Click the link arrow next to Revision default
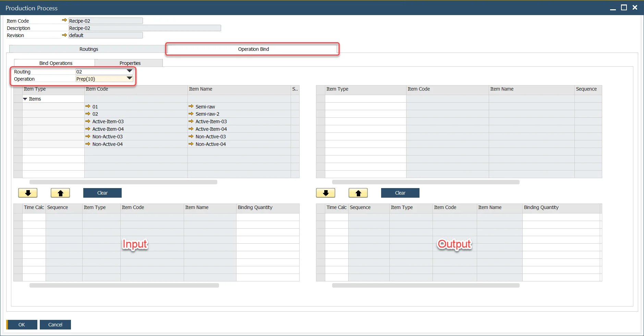 pos(64,35)
